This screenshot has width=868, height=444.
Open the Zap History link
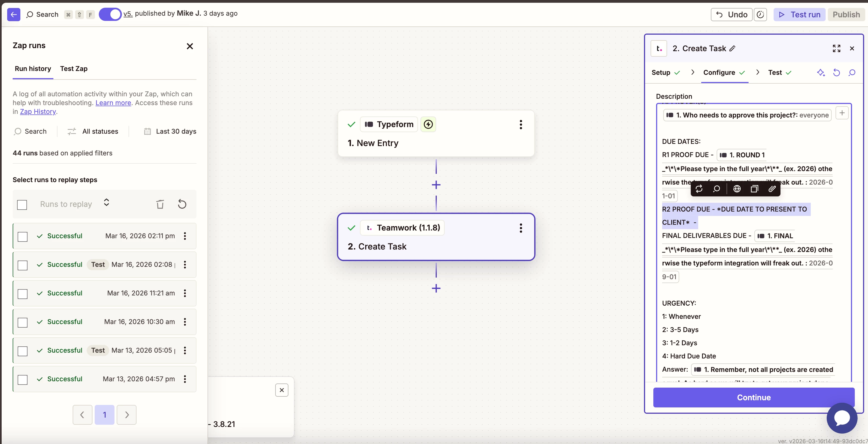[38, 111]
